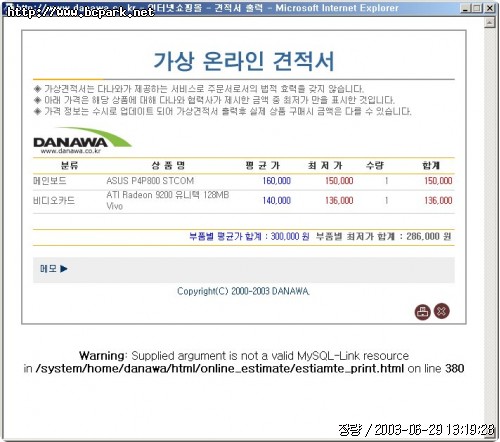Click the www.danawa.co.kr text under logo
This screenshot has height=442, width=500.
(x=71, y=151)
